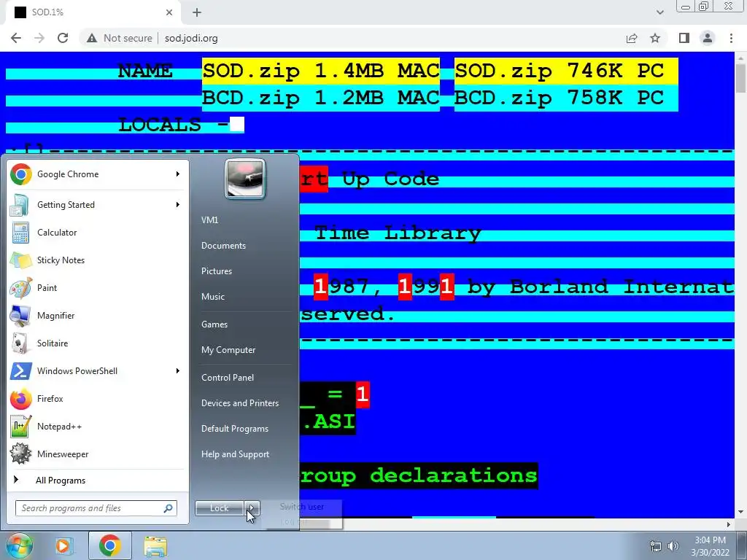Viewport: 747px width, 560px height.
Task: Click the volume speaker tray icon
Action: pyautogui.click(x=673, y=546)
